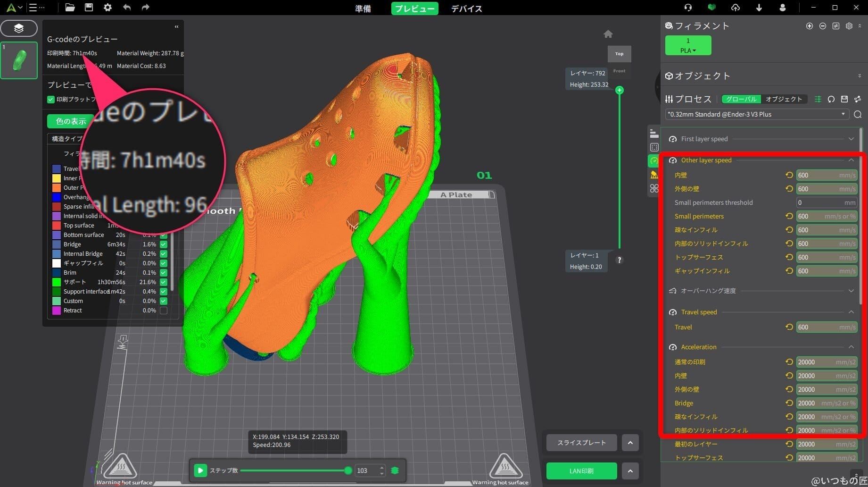Toggle the Bridge structure type checkbox
This screenshot has width=868, height=487.
click(x=163, y=244)
